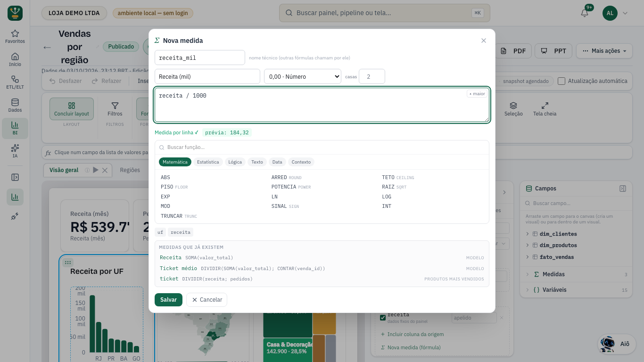Expand dim_clientes in Campos
The width and height of the screenshot is (644, 362).
tap(527, 234)
